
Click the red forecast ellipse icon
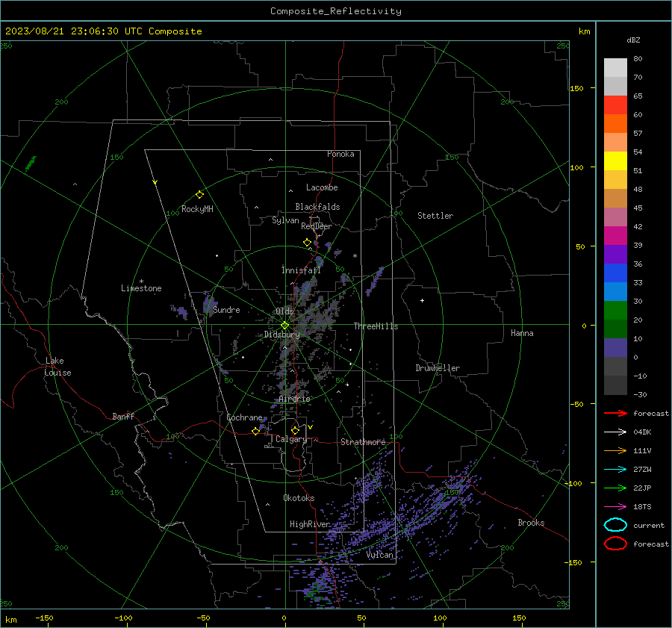pyautogui.click(x=615, y=544)
